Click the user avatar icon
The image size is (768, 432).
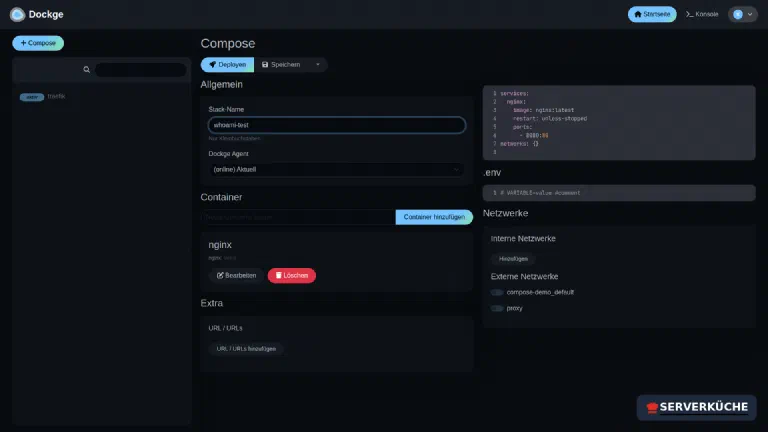(738, 14)
